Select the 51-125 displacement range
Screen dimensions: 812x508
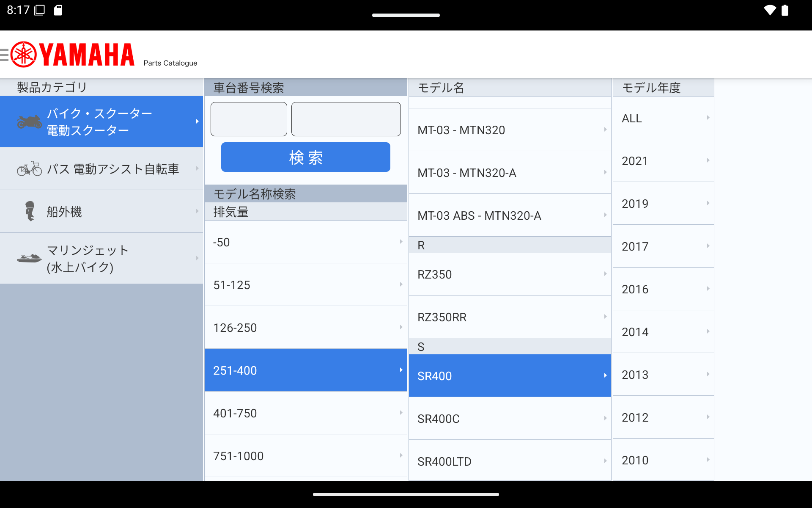(x=305, y=285)
